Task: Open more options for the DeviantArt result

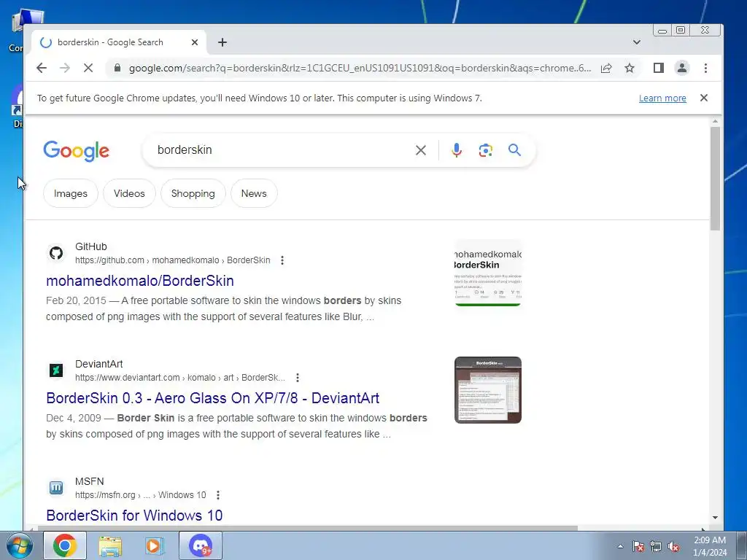Action: tap(298, 378)
